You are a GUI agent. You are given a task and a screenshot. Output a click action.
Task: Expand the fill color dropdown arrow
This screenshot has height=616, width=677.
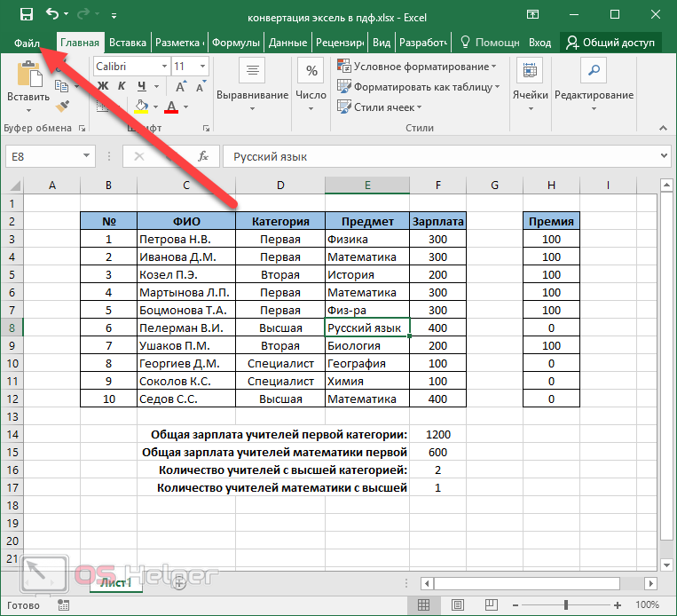(x=155, y=107)
